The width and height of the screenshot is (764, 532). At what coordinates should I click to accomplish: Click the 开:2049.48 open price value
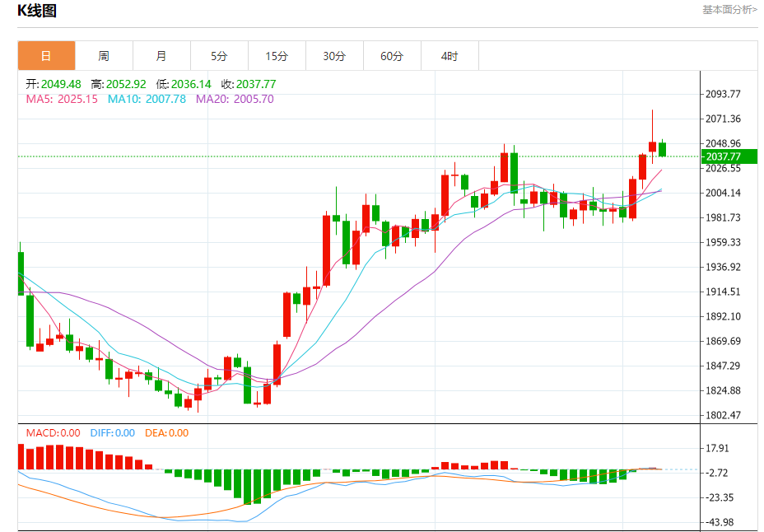[x=54, y=84]
